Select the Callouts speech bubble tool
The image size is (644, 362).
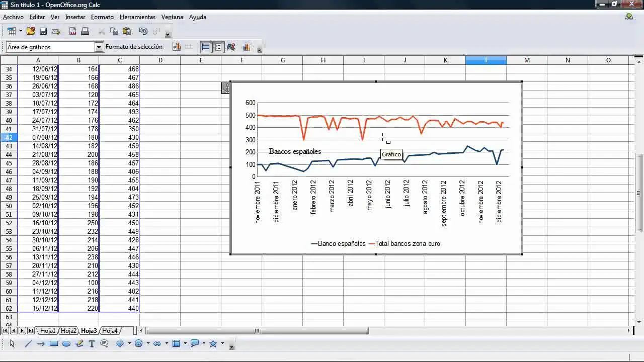coord(104,344)
